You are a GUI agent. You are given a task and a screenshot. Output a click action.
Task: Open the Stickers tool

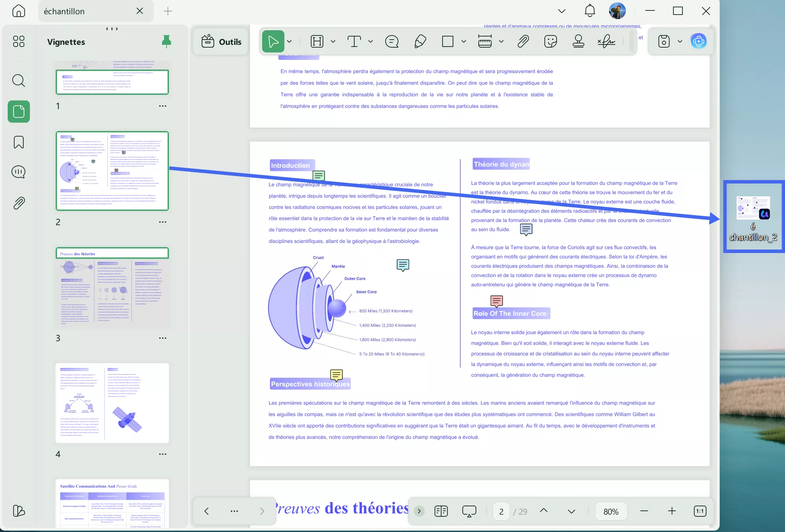(x=551, y=41)
